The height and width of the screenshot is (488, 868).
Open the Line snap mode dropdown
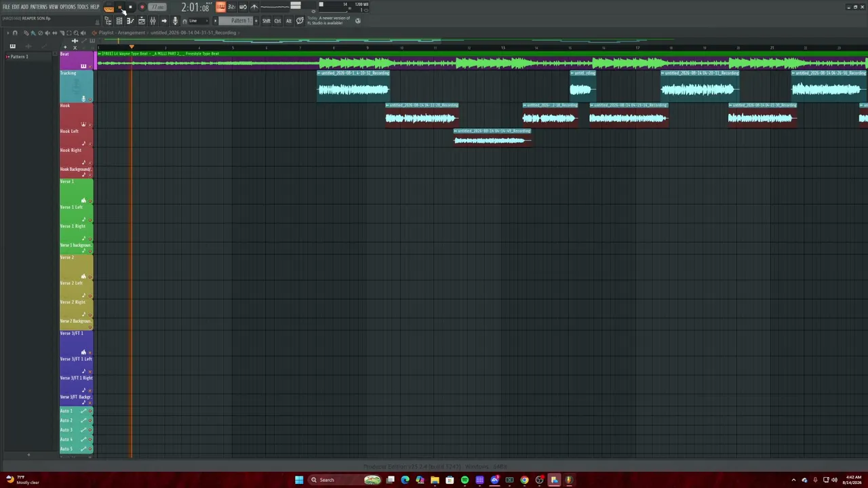[x=199, y=21]
